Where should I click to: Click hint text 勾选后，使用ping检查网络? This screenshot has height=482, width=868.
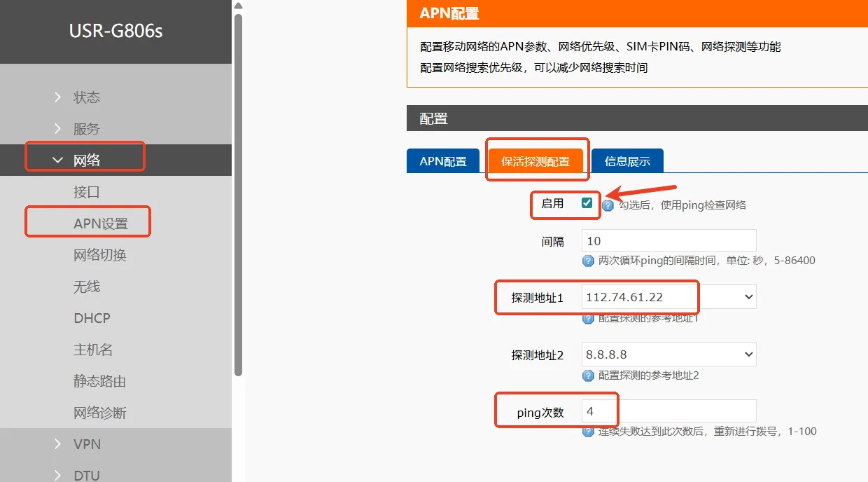[x=682, y=205]
